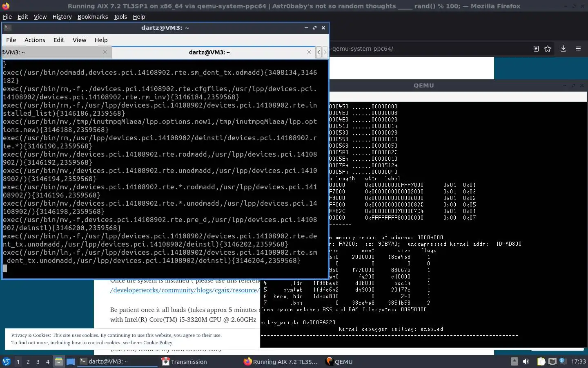Image resolution: width=588 pixels, height=368 pixels.
Task: Click 'kernel debugger setting: enabled' text in QEMU
Action: coord(391,329)
